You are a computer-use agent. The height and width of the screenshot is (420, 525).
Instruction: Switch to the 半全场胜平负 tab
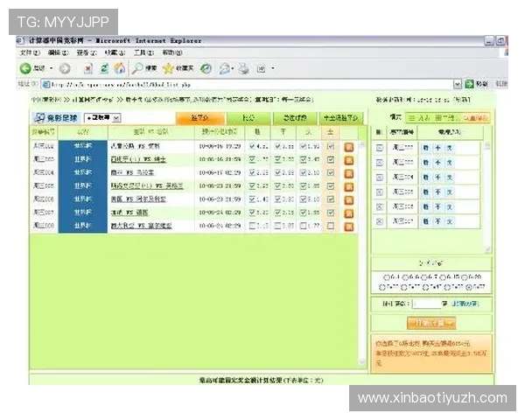[x=341, y=118]
